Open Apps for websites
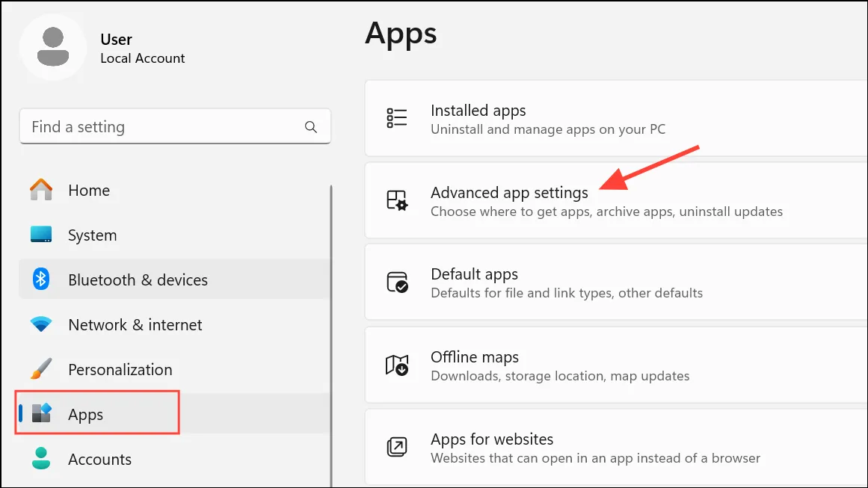This screenshot has width=868, height=488. tap(616, 447)
